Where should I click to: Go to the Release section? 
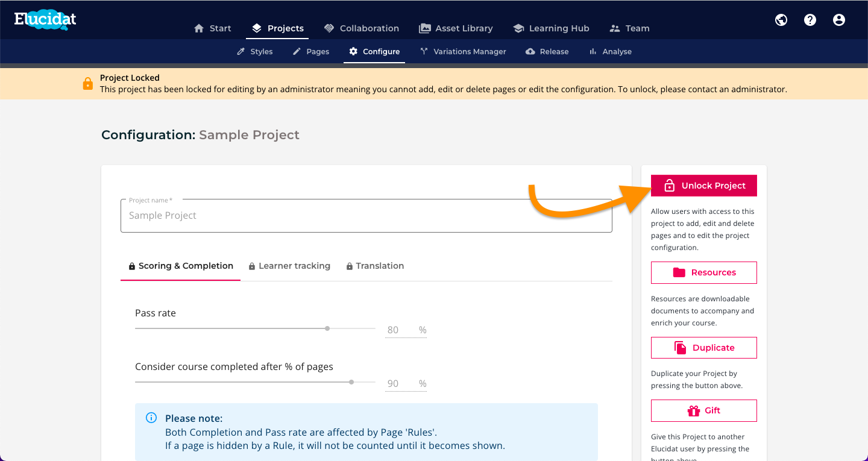click(547, 52)
